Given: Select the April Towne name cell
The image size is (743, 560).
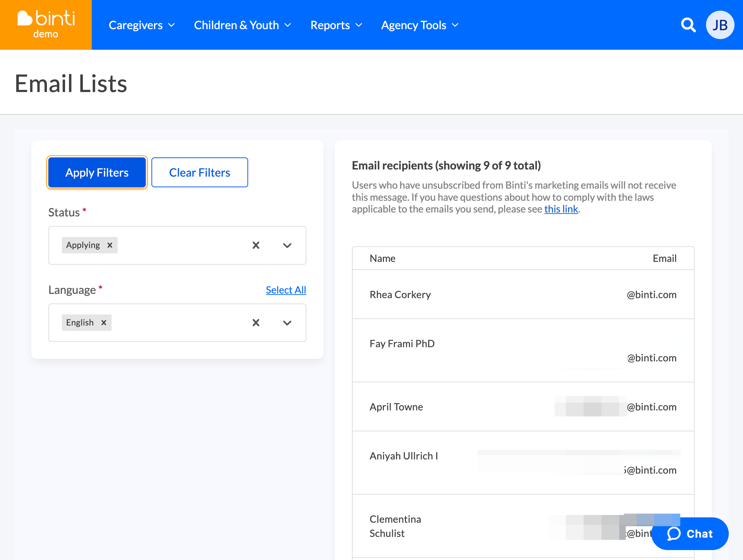Looking at the screenshot, I should (396, 407).
